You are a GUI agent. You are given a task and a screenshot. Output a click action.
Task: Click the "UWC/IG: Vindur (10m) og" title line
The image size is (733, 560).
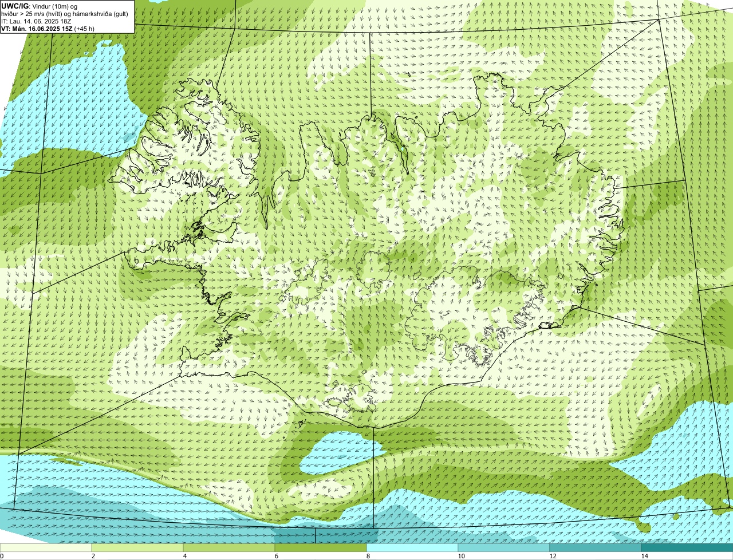coord(40,6)
